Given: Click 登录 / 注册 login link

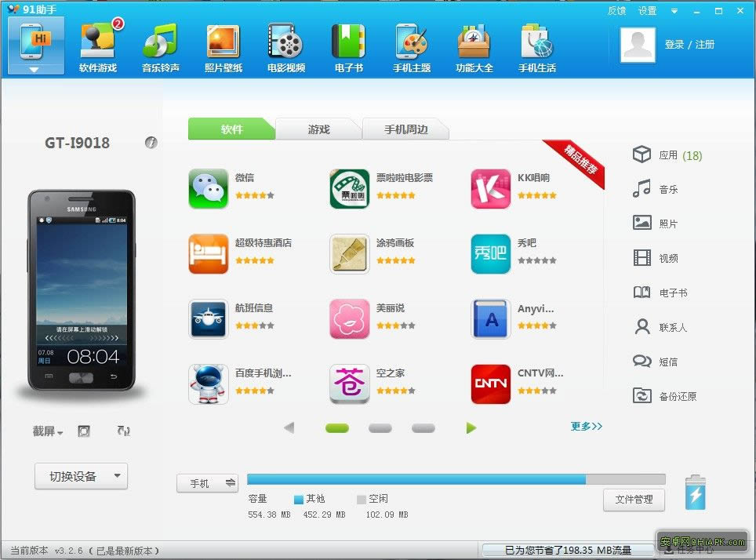Looking at the screenshot, I should [x=689, y=45].
